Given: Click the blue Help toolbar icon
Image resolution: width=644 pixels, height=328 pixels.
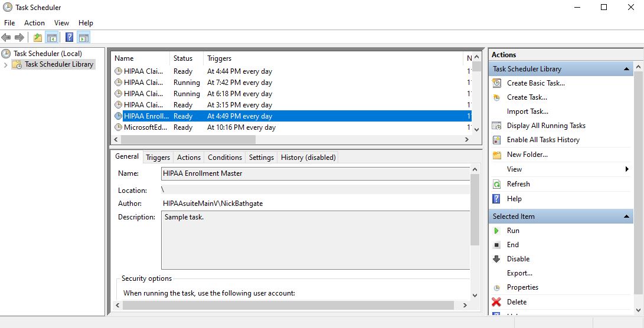Looking at the screenshot, I should click(70, 38).
